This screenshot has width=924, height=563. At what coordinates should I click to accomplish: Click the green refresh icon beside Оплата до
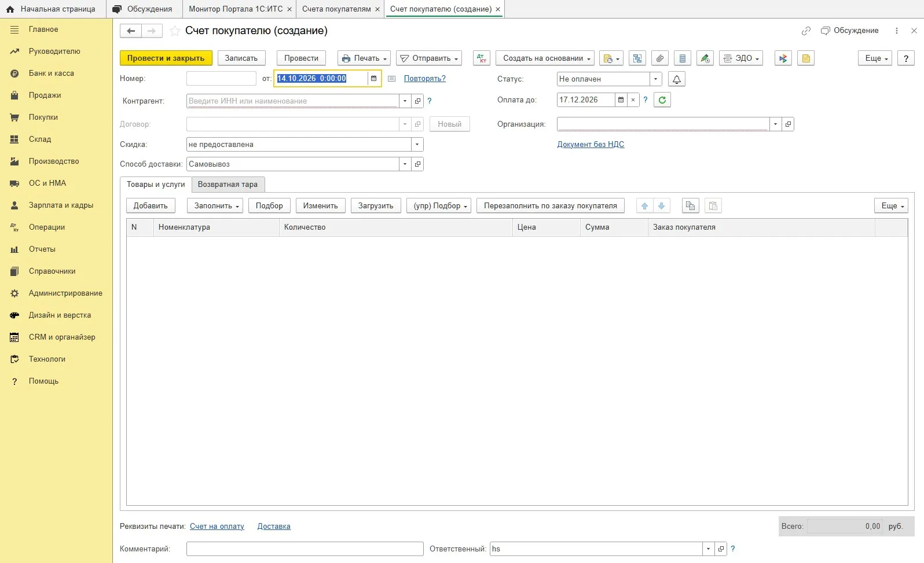[x=662, y=100]
